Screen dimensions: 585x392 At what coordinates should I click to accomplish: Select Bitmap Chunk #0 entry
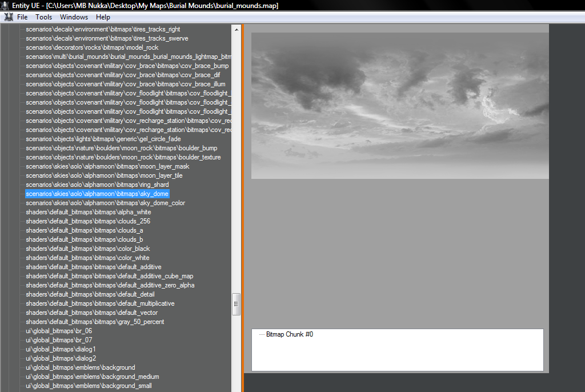289,334
